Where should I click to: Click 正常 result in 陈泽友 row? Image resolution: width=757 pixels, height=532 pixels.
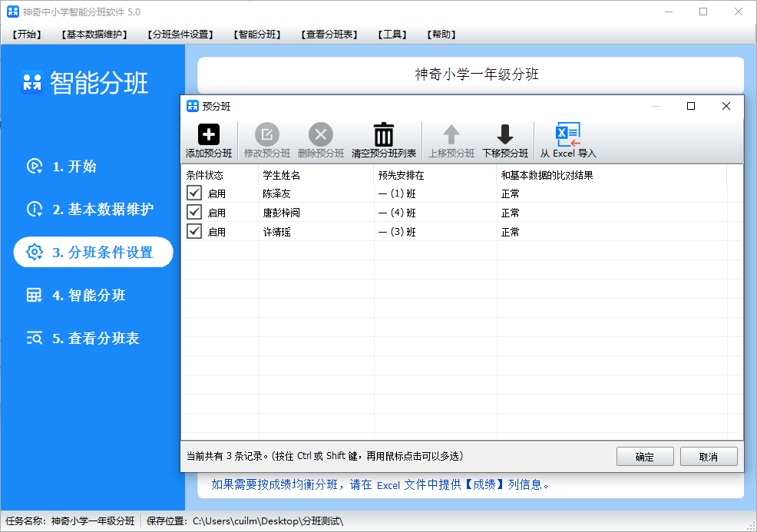(511, 193)
